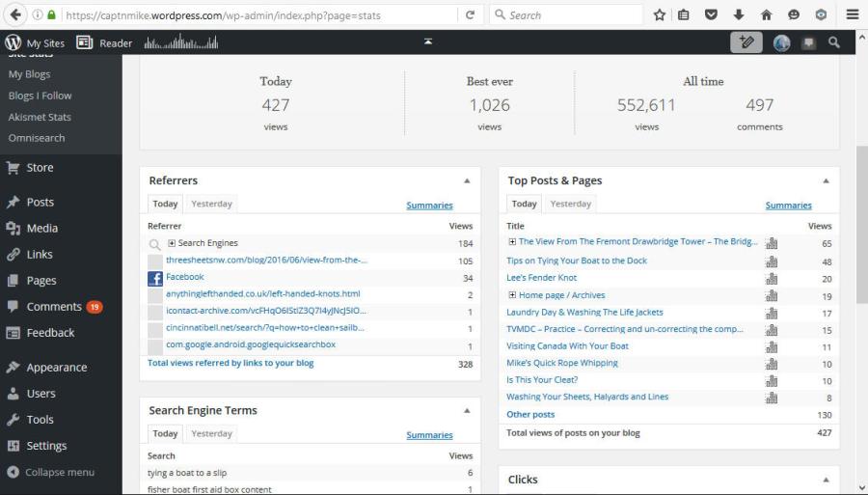Screen dimensions: 868x495
Task: Open Comments in the sidebar menu
Action: click(x=54, y=307)
